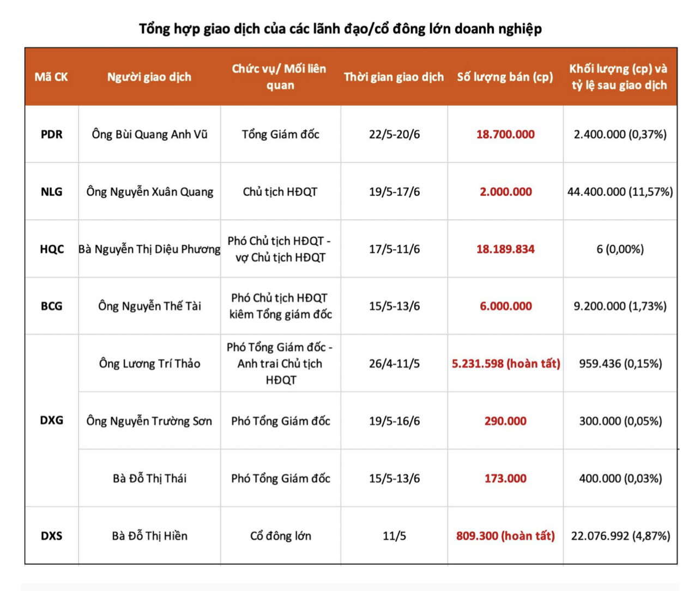This screenshot has height=591, width=700.
Task: Click the "Mã CK" column header
Action: [x=51, y=77]
